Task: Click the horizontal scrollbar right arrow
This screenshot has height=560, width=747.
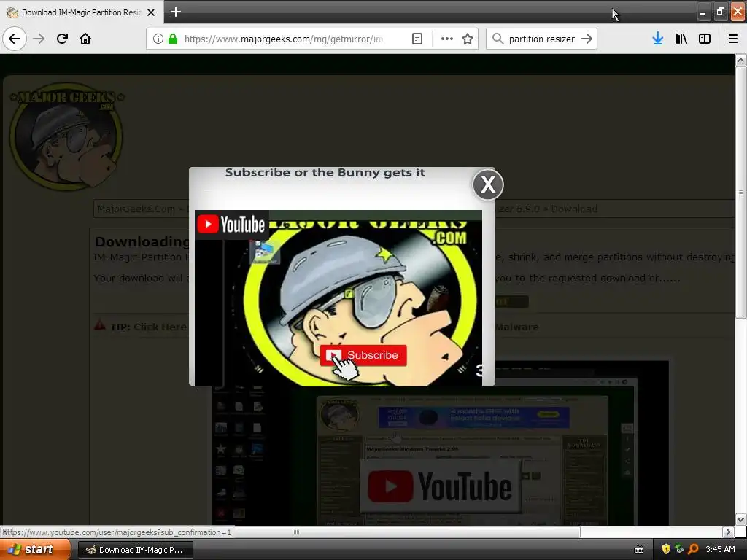Action: pyautogui.click(x=727, y=532)
